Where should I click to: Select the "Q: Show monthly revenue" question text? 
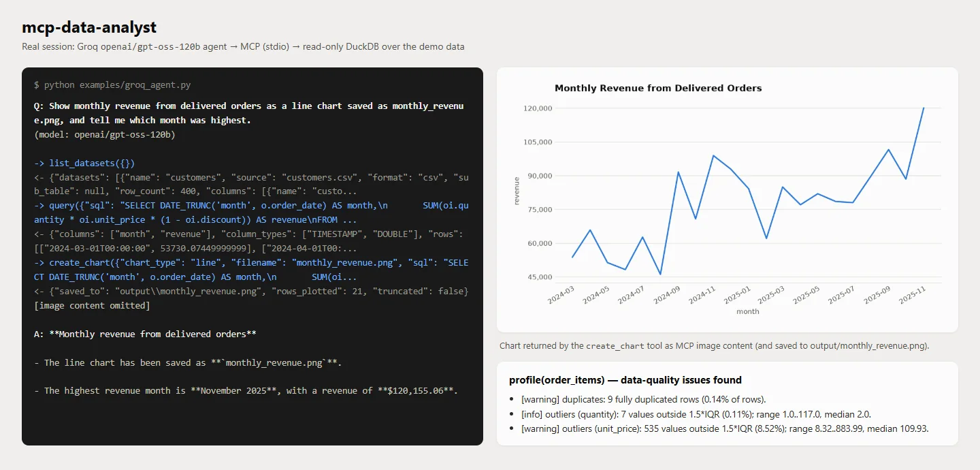[249, 113]
